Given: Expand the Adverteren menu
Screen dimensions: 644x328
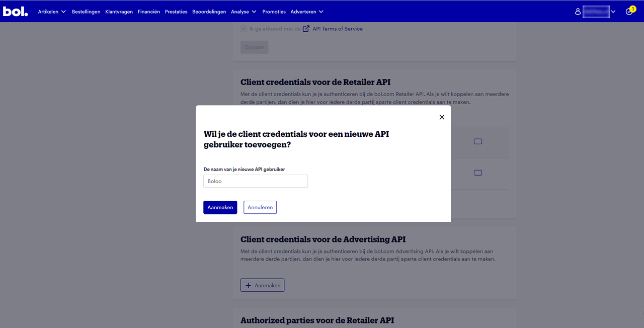Looking at the screenshot, I should (307, 12).
